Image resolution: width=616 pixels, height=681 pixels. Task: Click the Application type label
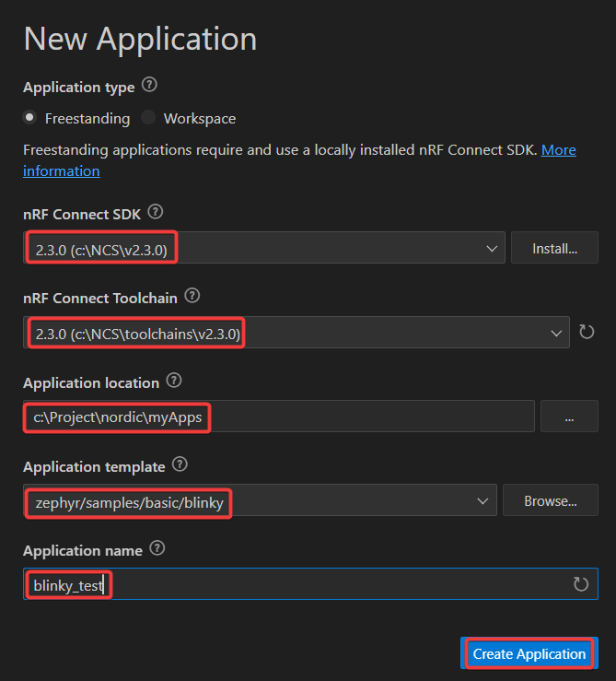tap(79, 88)
